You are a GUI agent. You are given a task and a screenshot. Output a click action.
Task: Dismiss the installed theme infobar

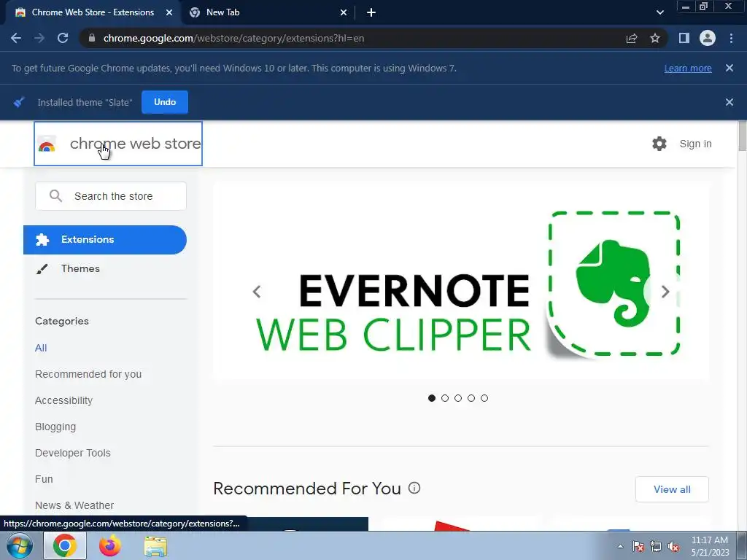pos(729,102)
